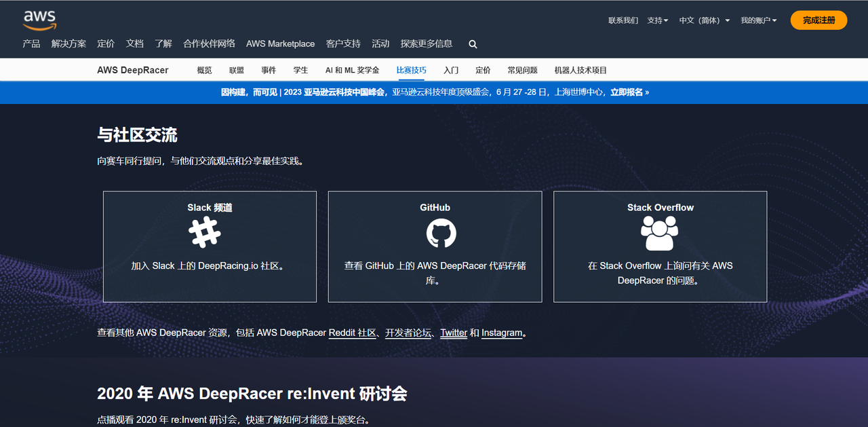Click the AWS DeepRacer product title
868x427 pixels.
133,70
